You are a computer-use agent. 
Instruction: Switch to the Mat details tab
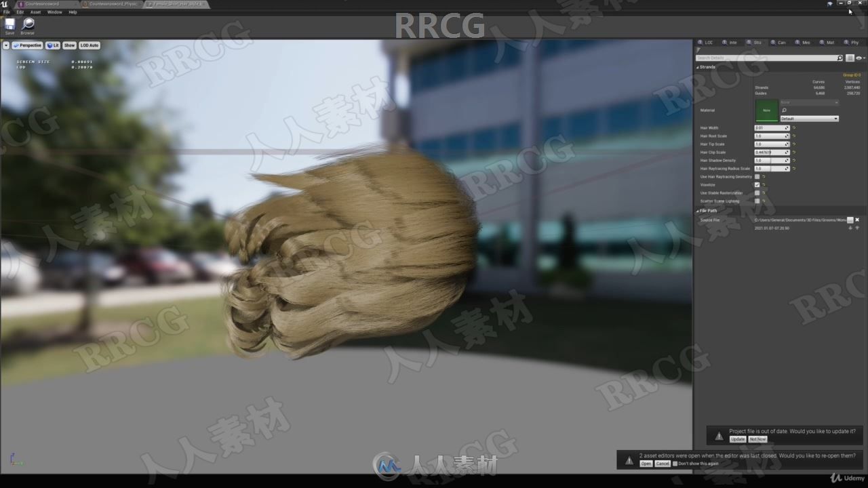point(827,43)
